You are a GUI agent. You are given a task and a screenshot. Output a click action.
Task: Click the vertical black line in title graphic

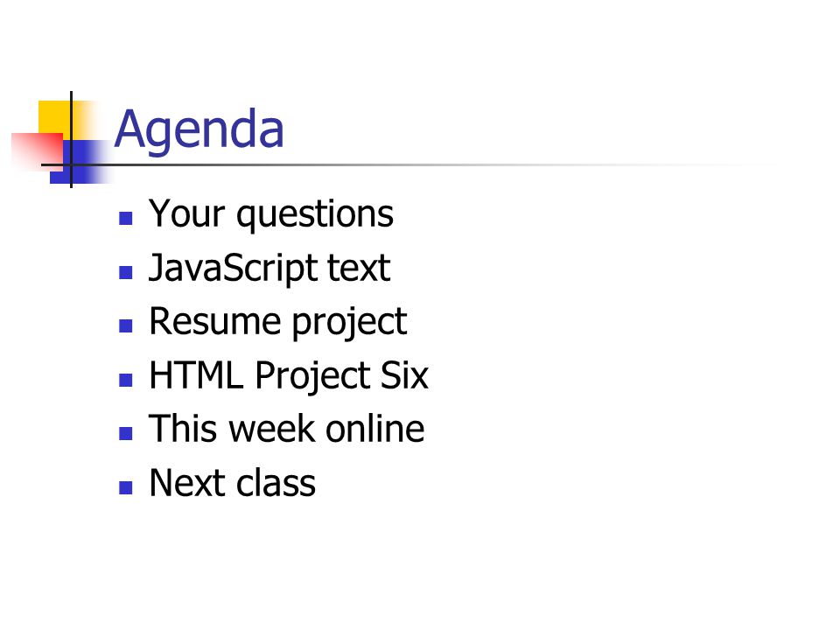coord(71,139)
